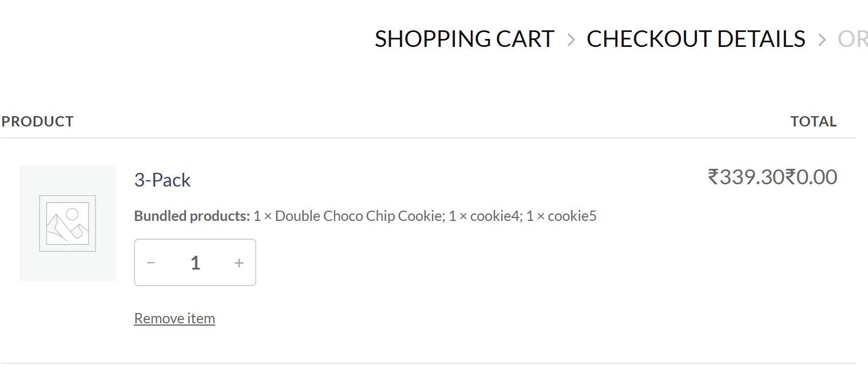The height and width of the screenshot is (376, 868).
Task: Click the ₹339.30 price amount
Action: pos(746,177)
